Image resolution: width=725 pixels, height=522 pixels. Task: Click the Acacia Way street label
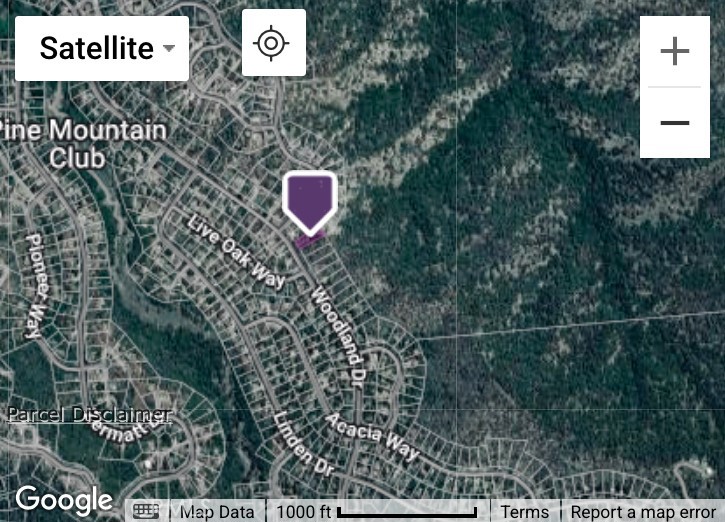tap(373, 437)
